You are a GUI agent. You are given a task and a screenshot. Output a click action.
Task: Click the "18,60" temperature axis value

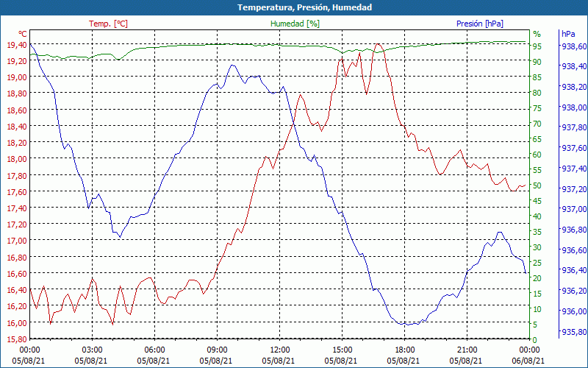coord(16,110)
